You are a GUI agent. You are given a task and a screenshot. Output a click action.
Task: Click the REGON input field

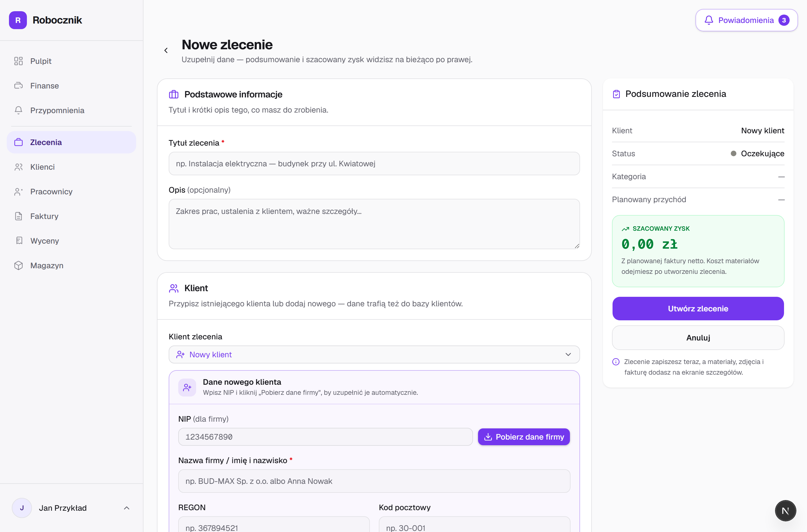click(274, 524)
